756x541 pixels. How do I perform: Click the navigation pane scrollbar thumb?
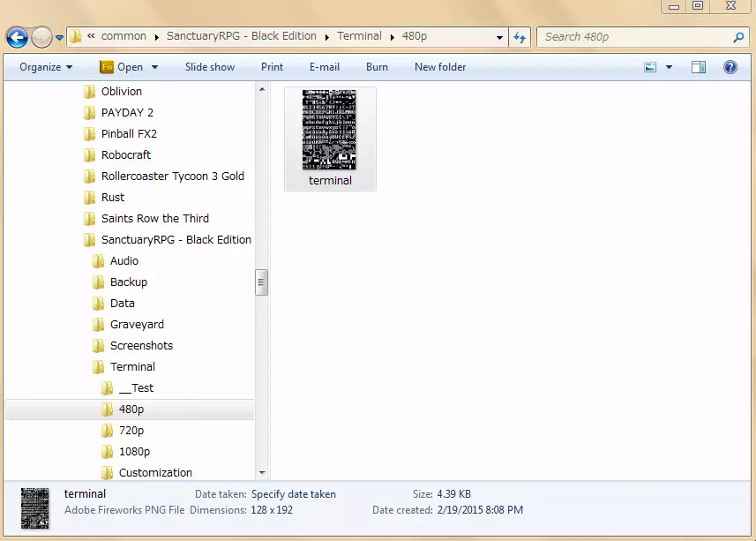261,282
